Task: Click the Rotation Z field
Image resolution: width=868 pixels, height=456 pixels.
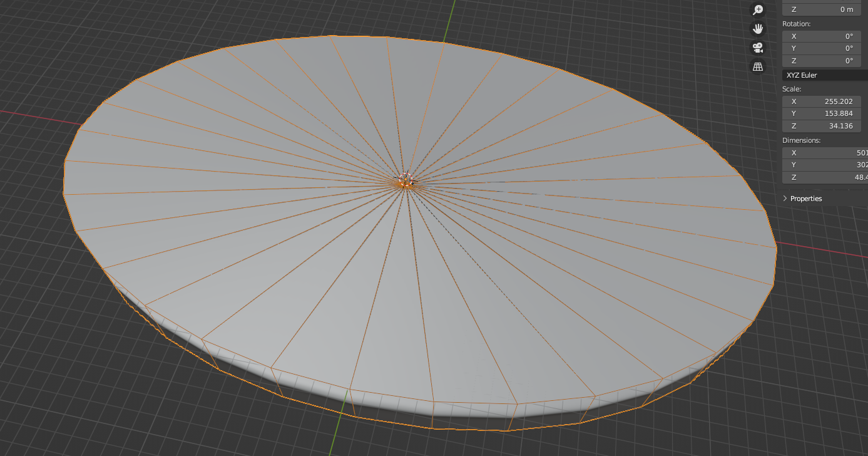Action: click(x=822, y=61)
